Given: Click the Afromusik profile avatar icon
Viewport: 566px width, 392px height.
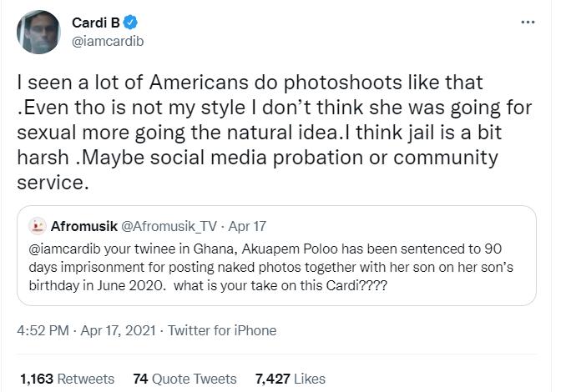Looking at the screenshot, I should [37, 225].
